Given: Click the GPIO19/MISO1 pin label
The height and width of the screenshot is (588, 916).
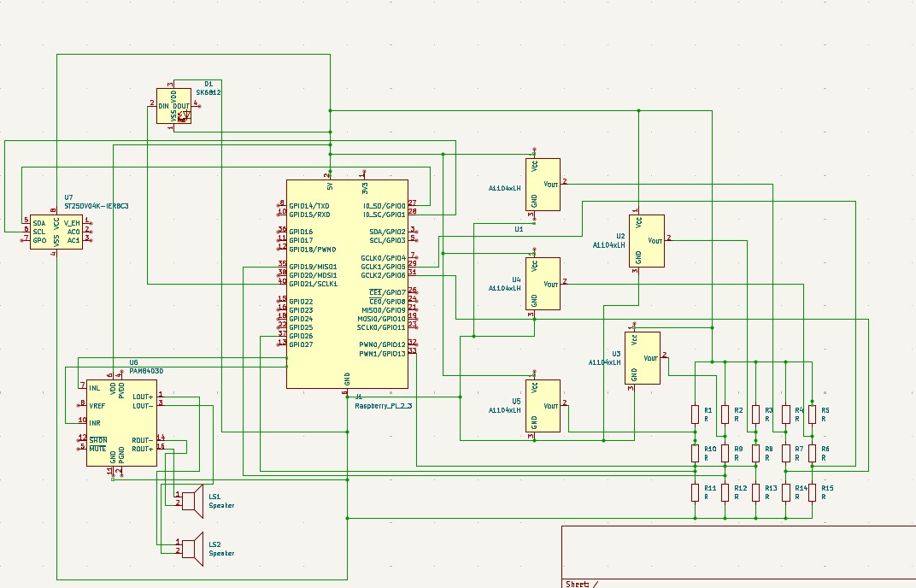Looking at the screenshot, I should point(313,267).
